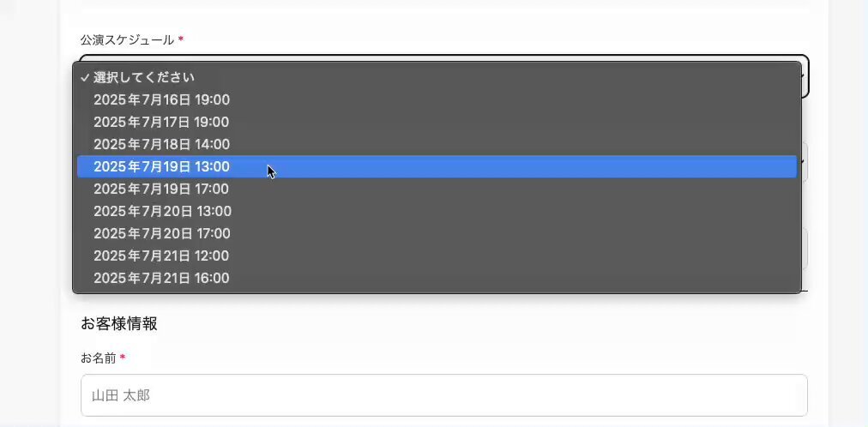The height and width of the screenshot is (427, 868).
Task: Click the お客様情報 section heading
Action: coord(119,323)
